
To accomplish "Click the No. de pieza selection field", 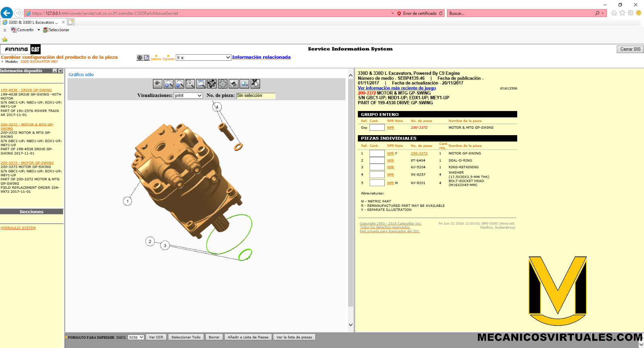I will pos(256,96).
